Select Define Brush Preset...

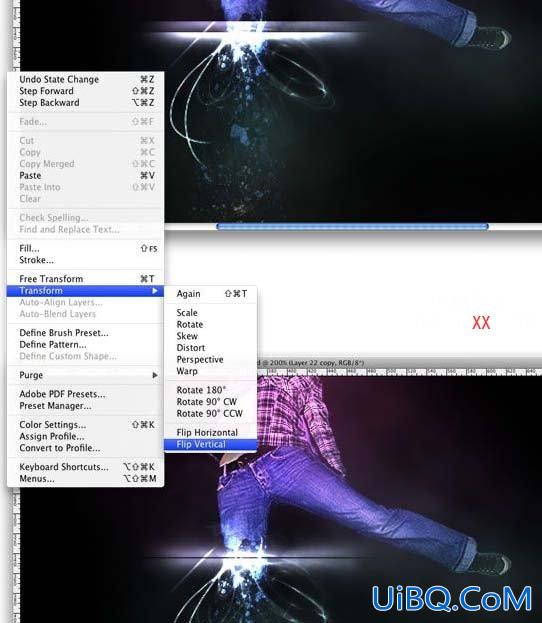[85, 333]
